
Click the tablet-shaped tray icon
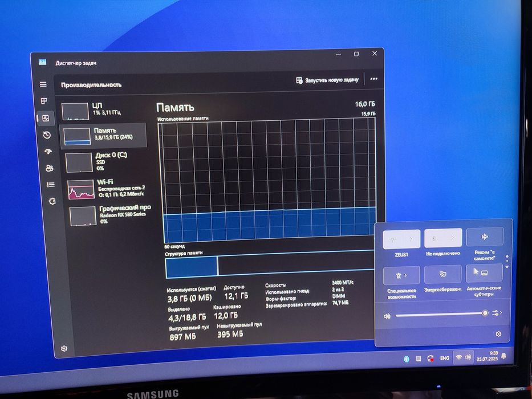point(419,359)
